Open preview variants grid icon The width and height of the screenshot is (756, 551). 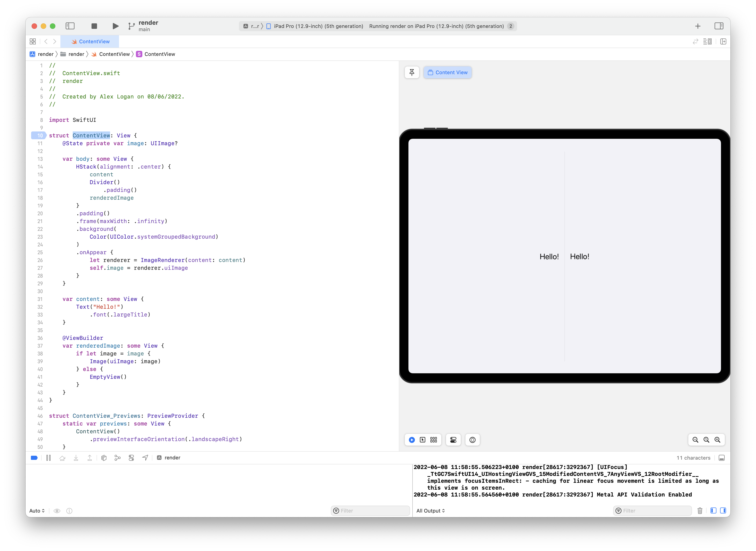point(433,440)
